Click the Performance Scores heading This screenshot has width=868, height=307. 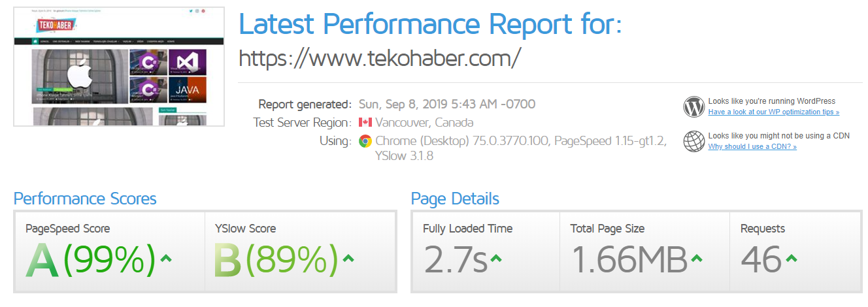click(x=85, y=199)
